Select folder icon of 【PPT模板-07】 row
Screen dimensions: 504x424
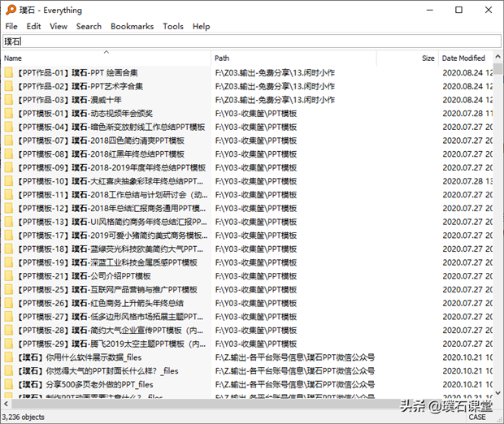point(9,141)
